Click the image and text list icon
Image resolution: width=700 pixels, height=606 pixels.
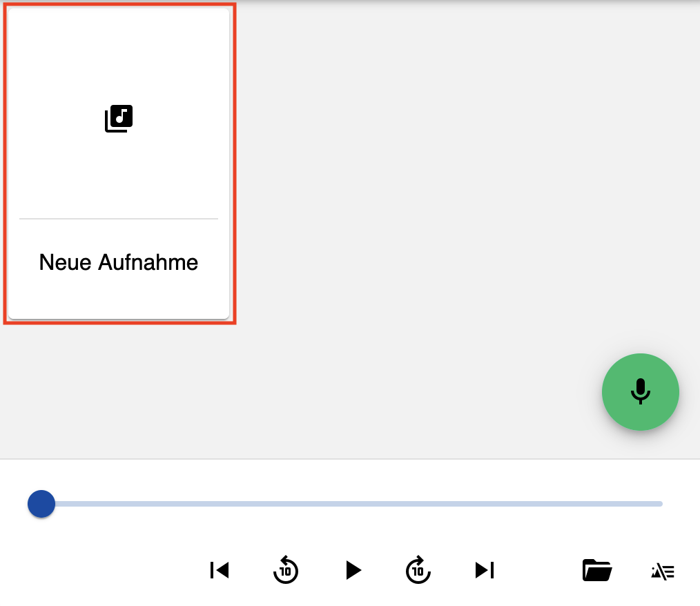point(663,571)
